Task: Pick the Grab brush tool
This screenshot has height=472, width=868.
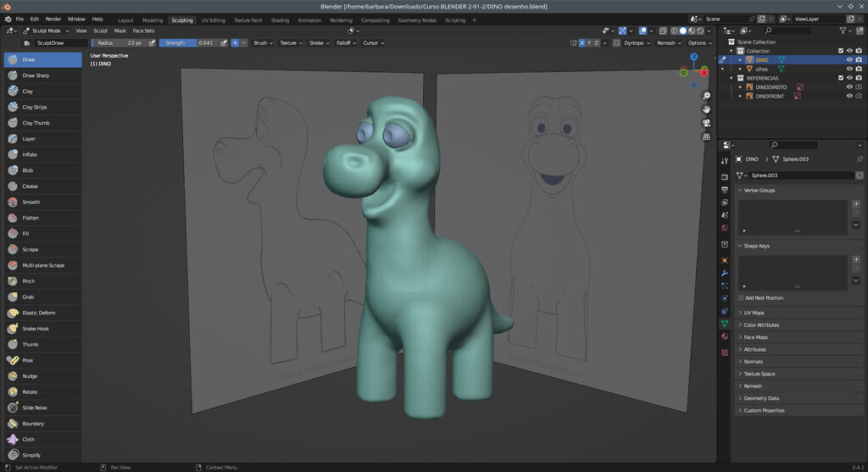Action: (28, 297)
